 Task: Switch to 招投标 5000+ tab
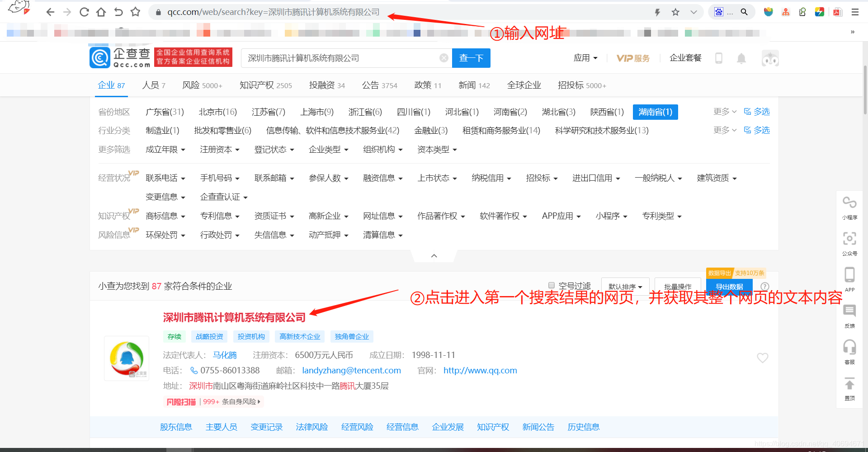pyautogui.click(x=582, y=85)
